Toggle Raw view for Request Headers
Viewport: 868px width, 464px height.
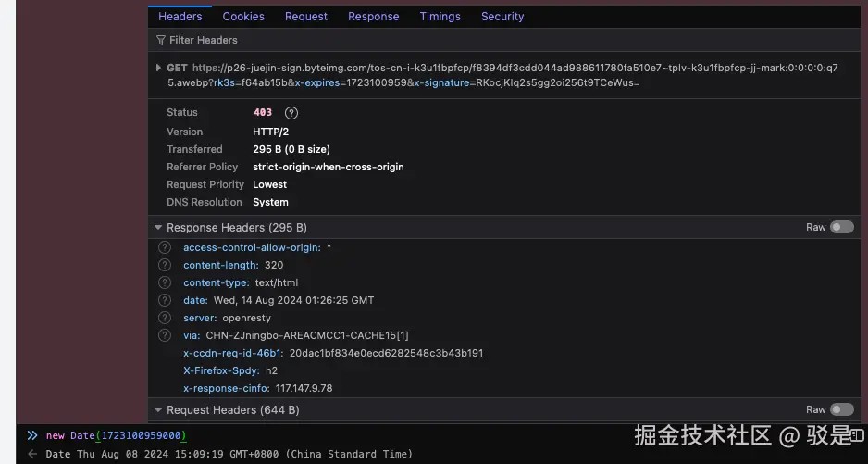pos(841,409)
